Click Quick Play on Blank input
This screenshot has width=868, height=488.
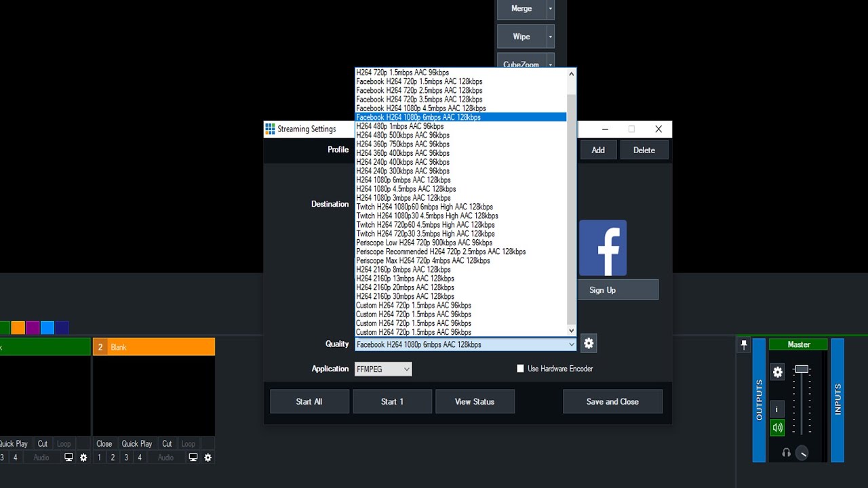pyautogui.click(x=137, y=444)
